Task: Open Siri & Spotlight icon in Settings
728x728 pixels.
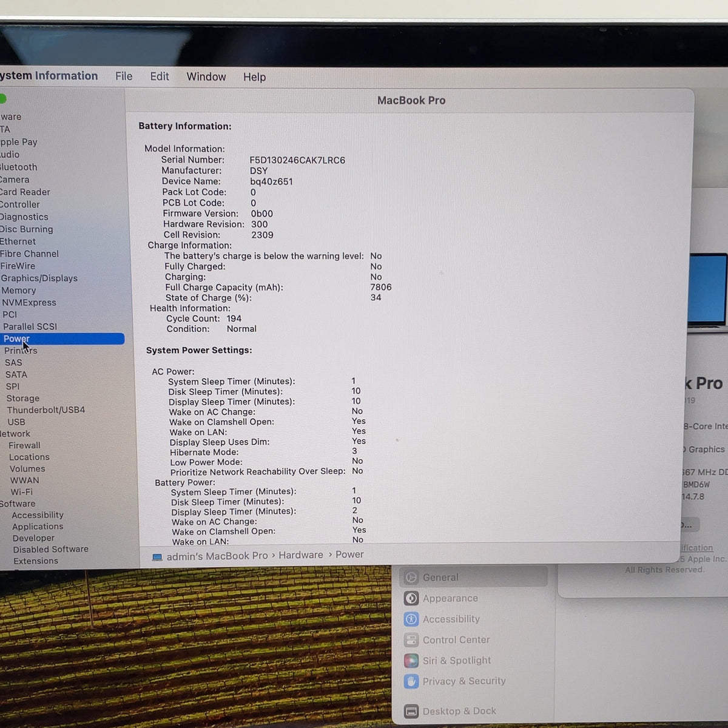Action: [411, 661]
